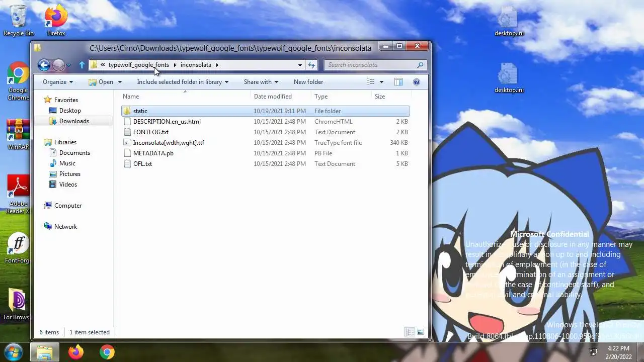
Task: Open the Pictures library
Action: coord(70,174)
